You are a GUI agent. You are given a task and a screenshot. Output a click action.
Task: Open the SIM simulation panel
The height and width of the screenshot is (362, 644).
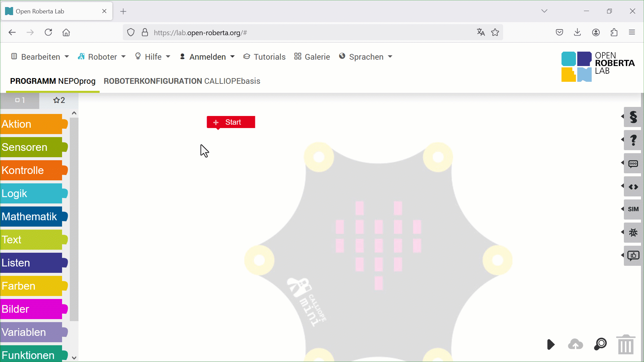633,209
